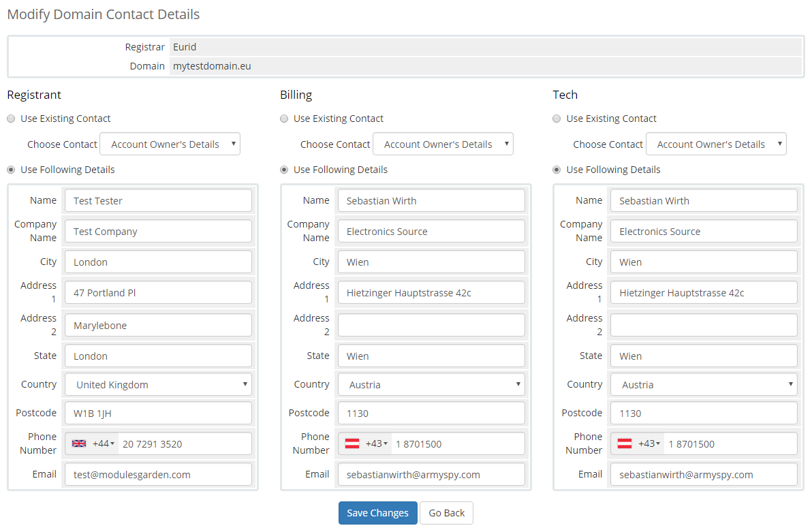Click the Austria flag icon in Tech phone field
812x530 pixels.
pos(625,443)
